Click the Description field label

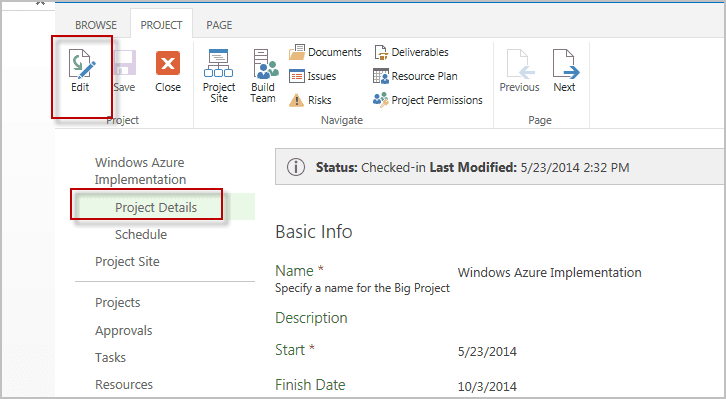pyautogui.click(x=311, y=318)
